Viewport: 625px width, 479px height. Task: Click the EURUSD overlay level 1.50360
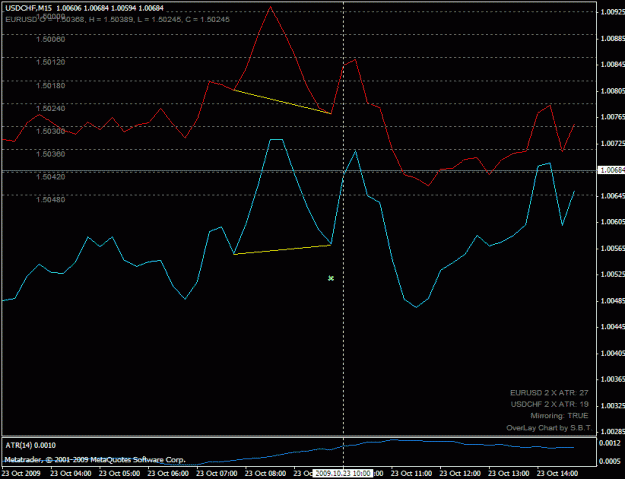tap(51, 154)
